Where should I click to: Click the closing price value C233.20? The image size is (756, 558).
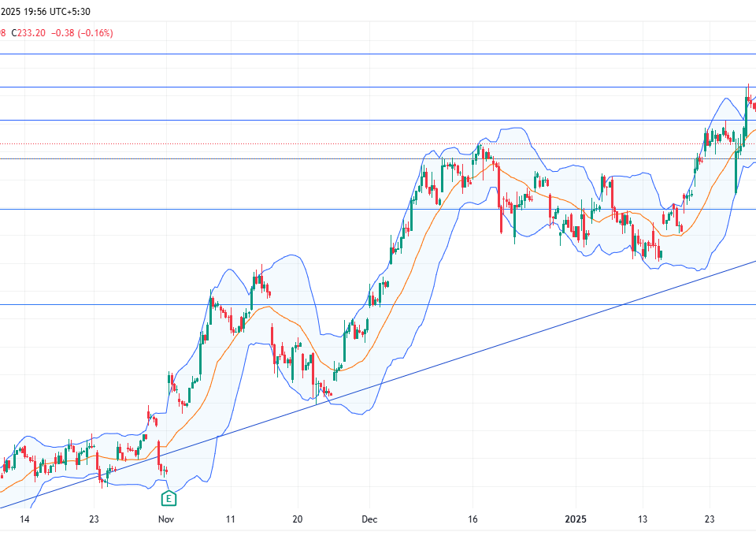(28, 33)
